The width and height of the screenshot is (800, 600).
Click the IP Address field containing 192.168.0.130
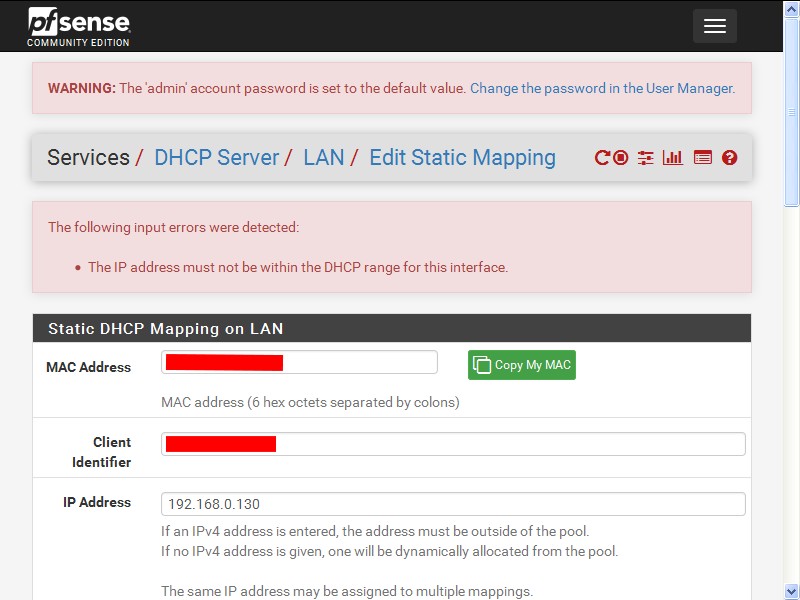pos(453,504)
